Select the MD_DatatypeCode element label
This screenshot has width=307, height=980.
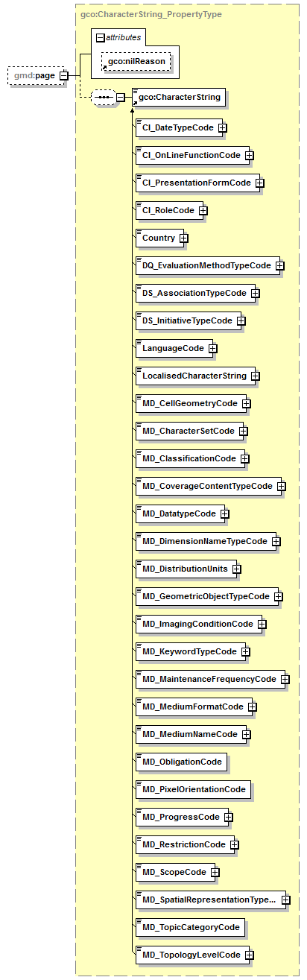click(179, 513)
